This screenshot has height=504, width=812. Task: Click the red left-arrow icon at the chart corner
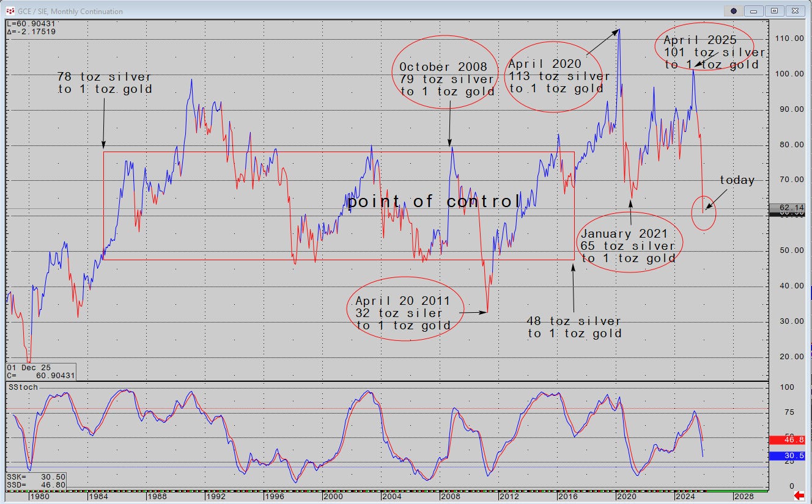tap(798, 494)
